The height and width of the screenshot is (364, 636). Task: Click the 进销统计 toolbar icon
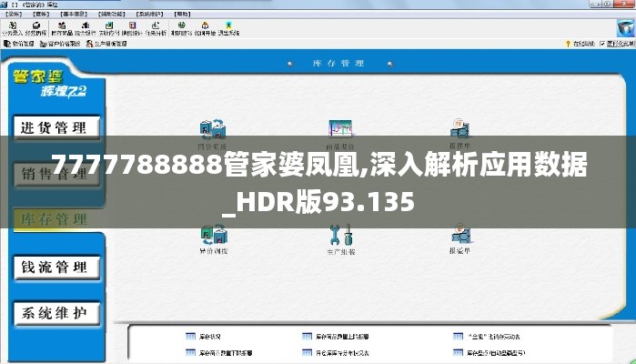[x=133, y=29]
